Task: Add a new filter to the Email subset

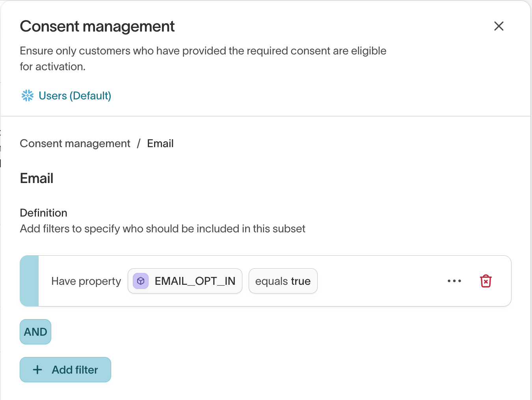Action: [65, 370]
